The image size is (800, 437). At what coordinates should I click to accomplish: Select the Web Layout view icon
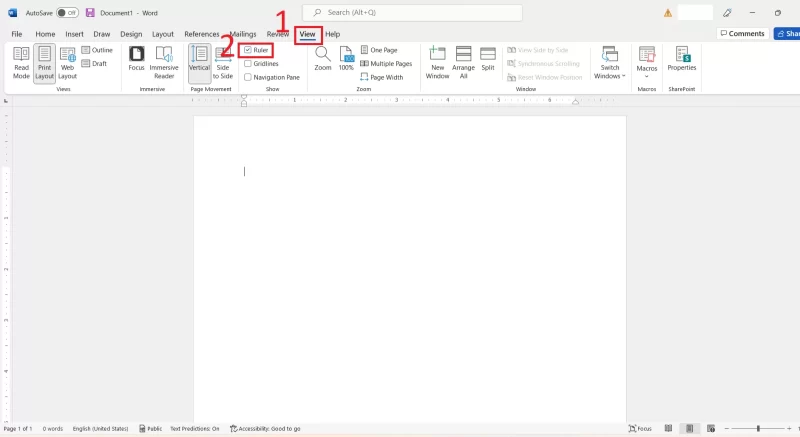coord(67,55)
